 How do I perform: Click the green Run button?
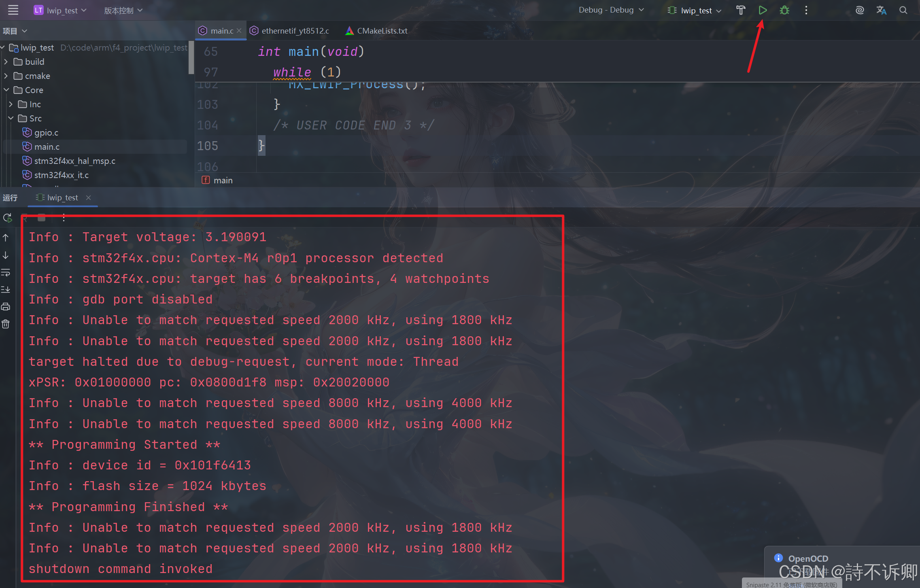pyautogui.click(x=763, y=11)
